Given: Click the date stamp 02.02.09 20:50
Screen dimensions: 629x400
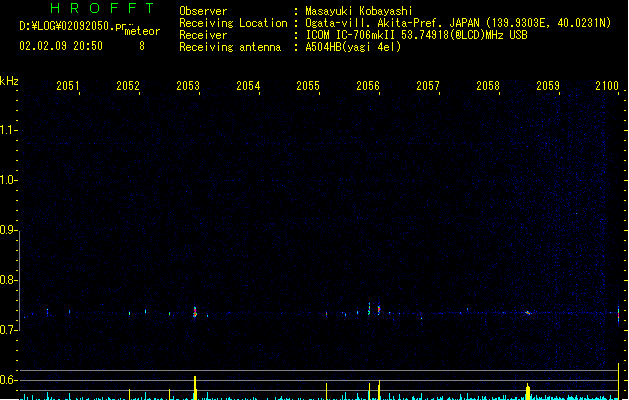Looking at the screenshot, I should pyautogui.click(x=61, y=46).
